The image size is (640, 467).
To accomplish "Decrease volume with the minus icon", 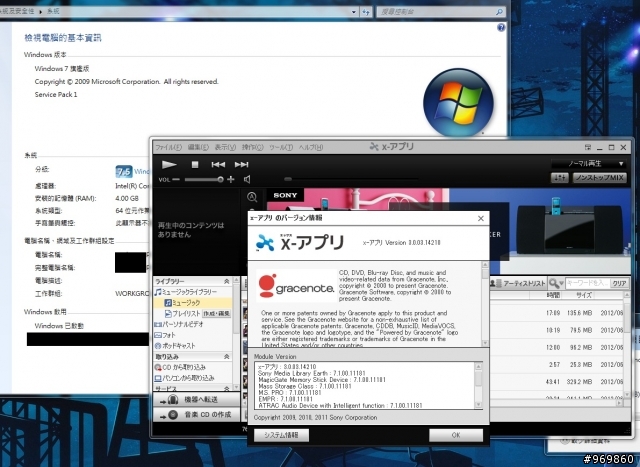I will coord(176,179).
